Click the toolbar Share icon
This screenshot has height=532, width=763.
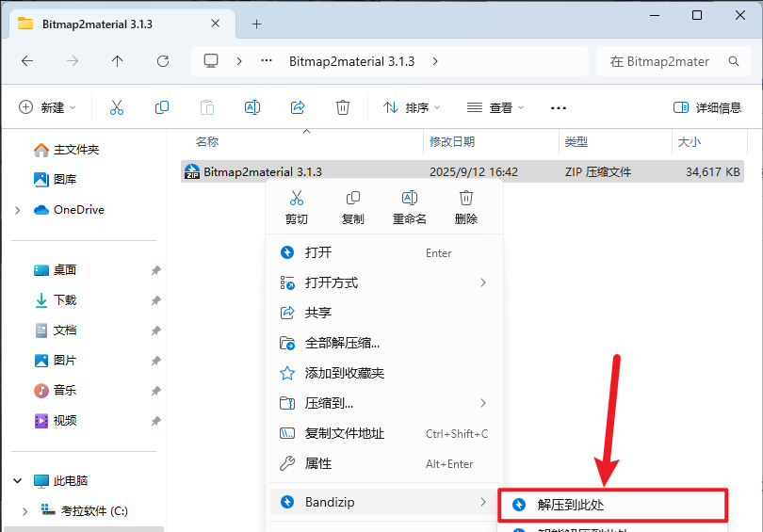tap(298, 107)
